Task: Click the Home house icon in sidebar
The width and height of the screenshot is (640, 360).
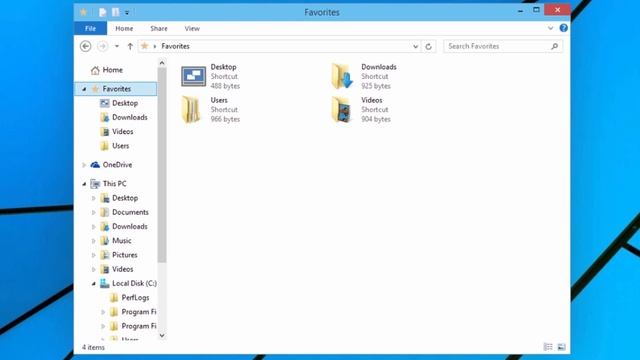Action: (95, 70)
